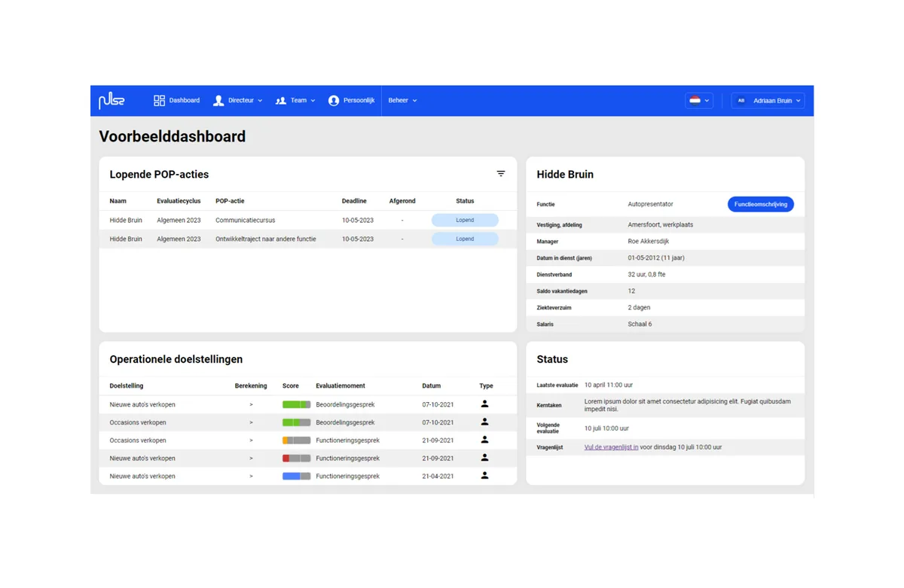Open the filter icon in Lopende POP-acties
Image resolution: width=904 pixels, height=588 pixels.
tap(501, 174)
